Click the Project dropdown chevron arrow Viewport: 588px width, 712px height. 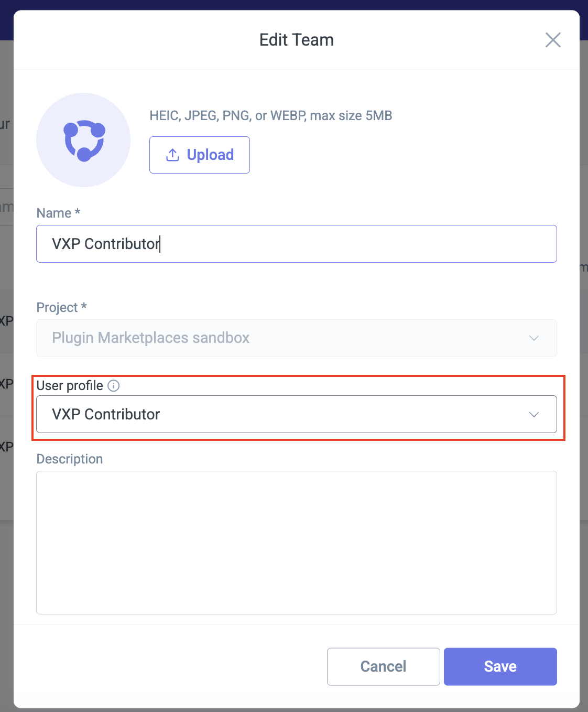(533, 338)
